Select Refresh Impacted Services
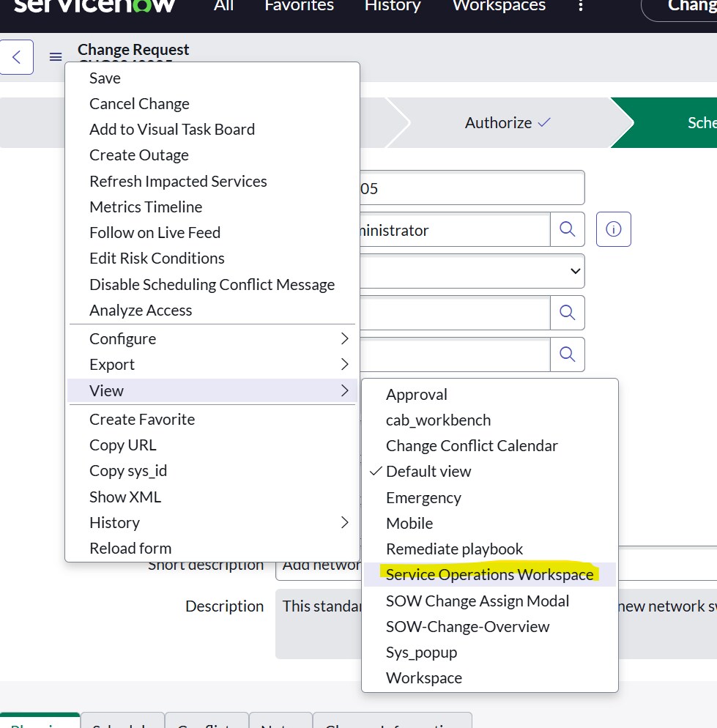Screen dimensions: 717x728 pos(212,181)
